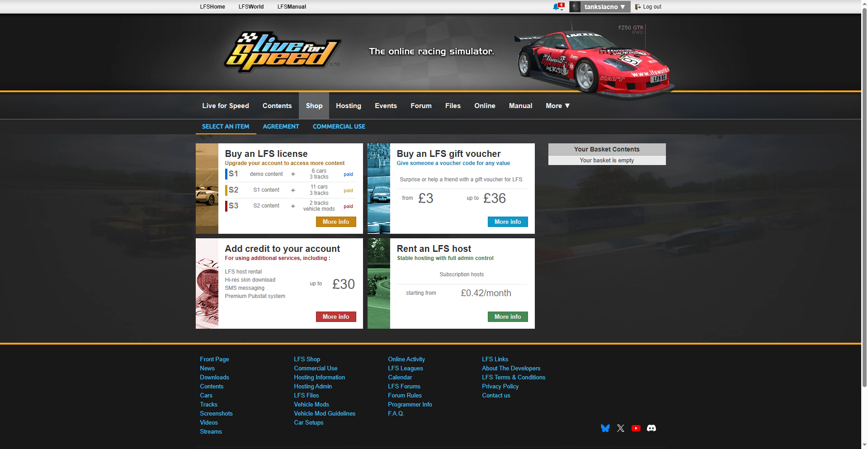Screen dimensions: 868x449
Task: Open the Contents navigation item
Action: (277, 106)
